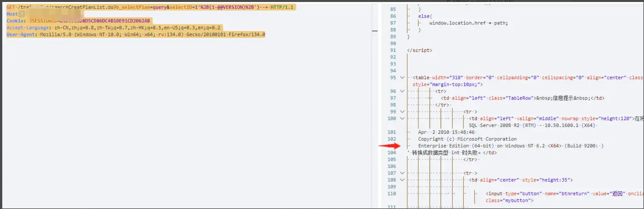Click the 转换成数据类型 int 时失败 line
Image resolution: width=644 pixels, height=209 pixels.
point(452,153)
